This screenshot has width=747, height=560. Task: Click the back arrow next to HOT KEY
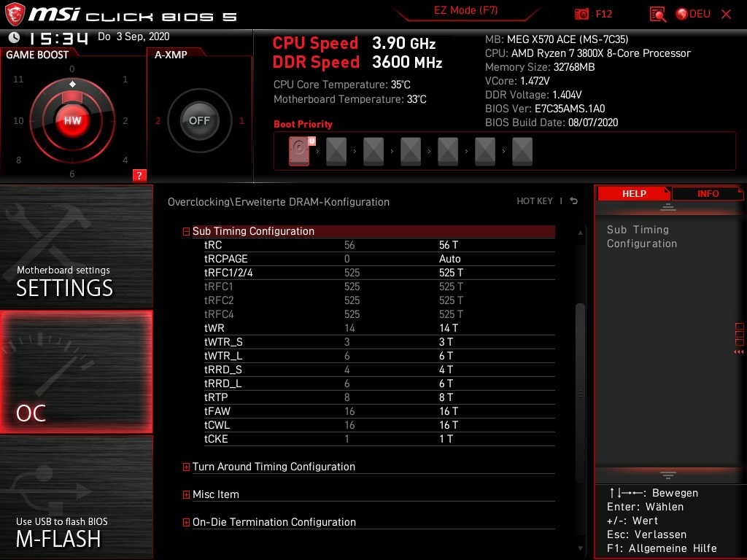(574, 201)
